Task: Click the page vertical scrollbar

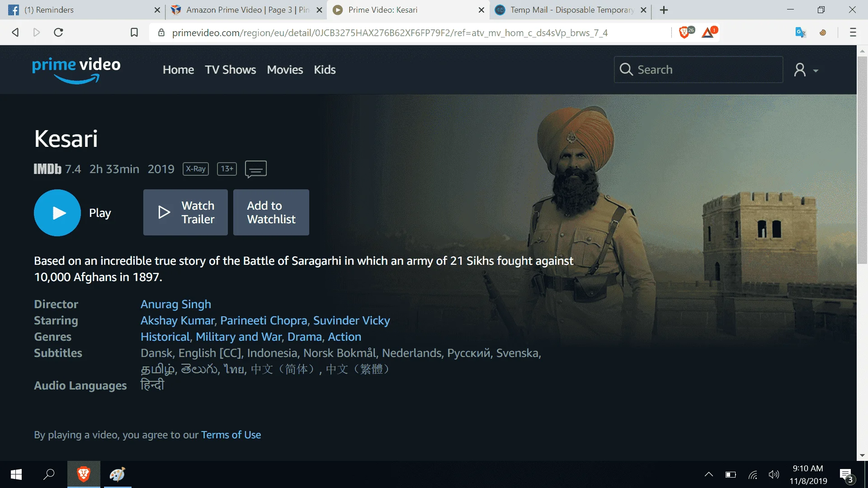Action: point(862,160)
